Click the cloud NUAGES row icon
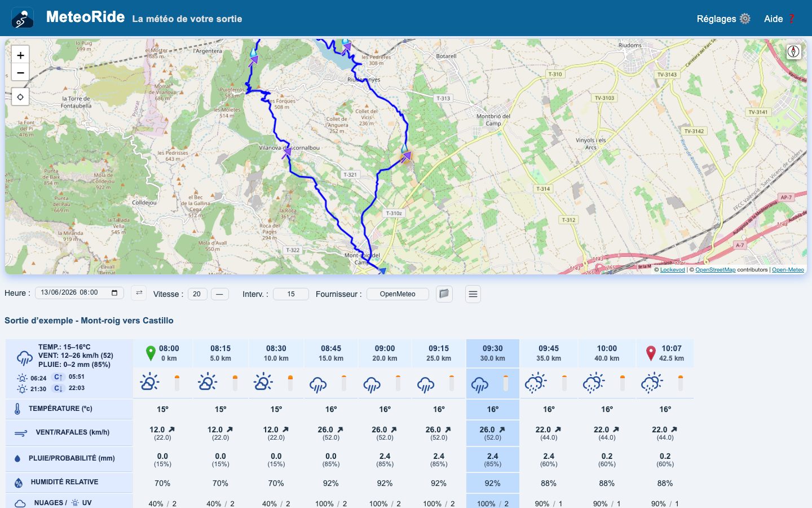This screenshot has width=812, height=508. point(20,503)
